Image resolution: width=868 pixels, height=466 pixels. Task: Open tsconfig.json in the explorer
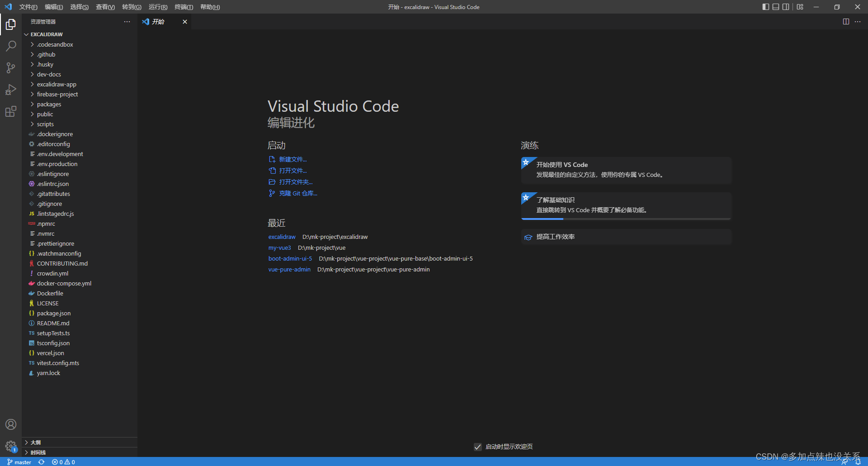[x=79, y=343]
